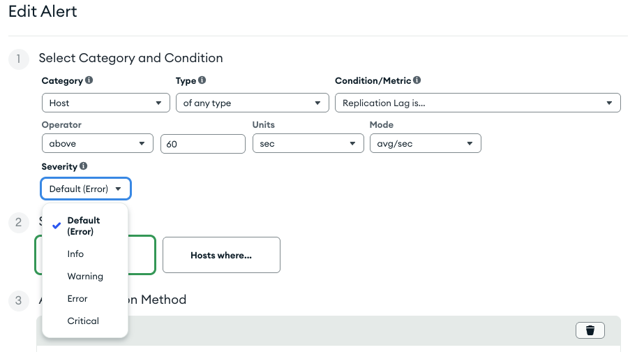Click the "Hosts where..." target button
644x352 pixels.
tap(221, 255)
